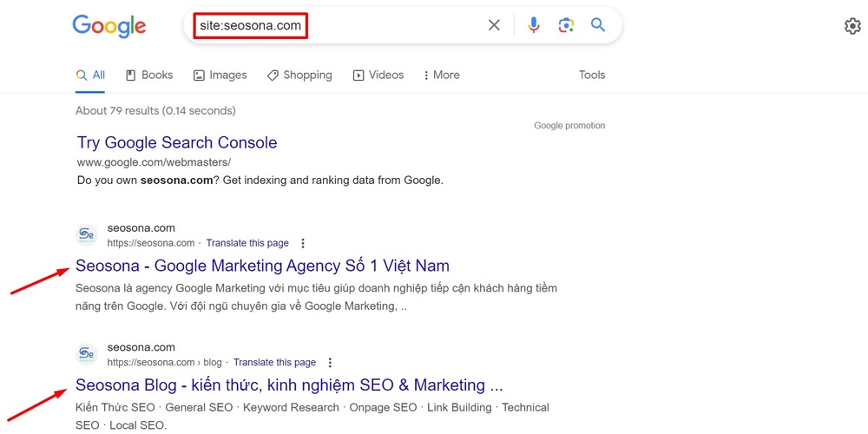Start voice search with microphone icon
868x434 pixels.
tap(533, 25)
